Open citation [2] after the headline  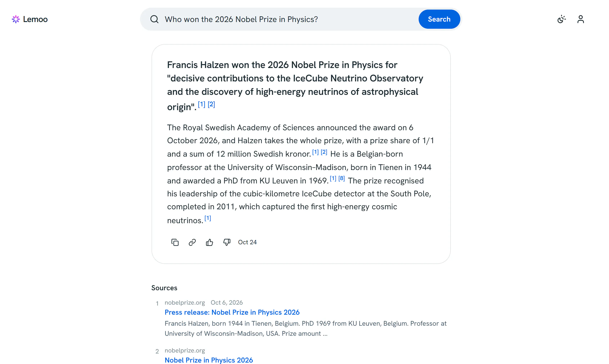[x=211, y=104]
